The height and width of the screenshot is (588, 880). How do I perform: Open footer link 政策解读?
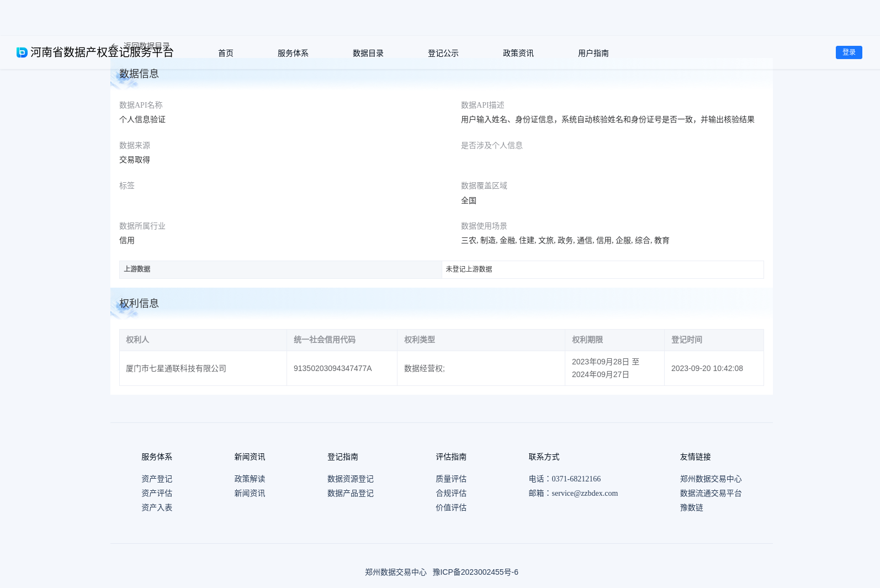click(250, 479)
